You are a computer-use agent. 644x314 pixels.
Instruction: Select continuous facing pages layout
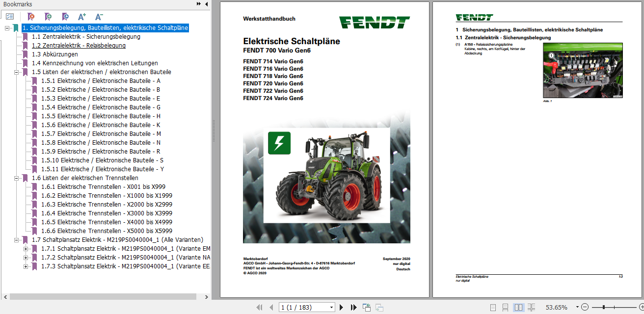[531, 308]
